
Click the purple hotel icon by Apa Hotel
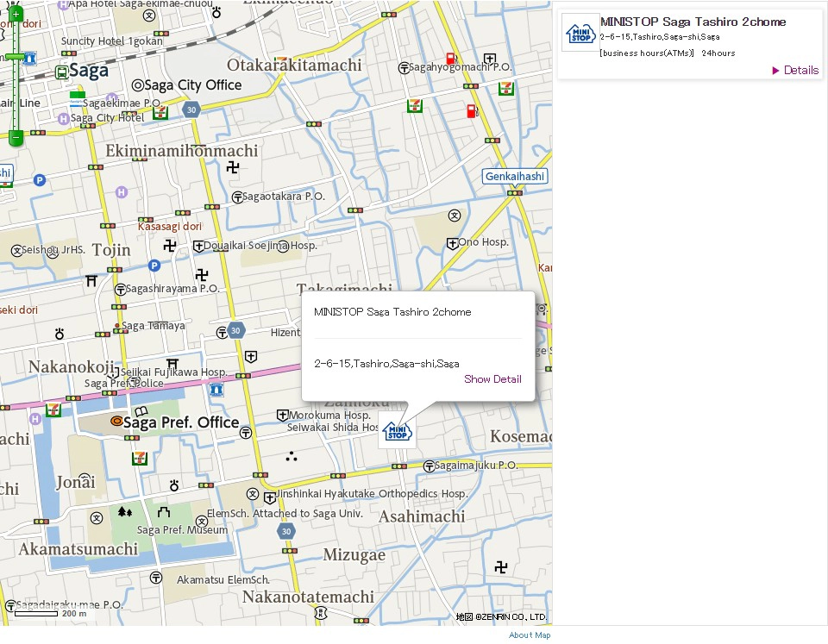tap(63, 5)
